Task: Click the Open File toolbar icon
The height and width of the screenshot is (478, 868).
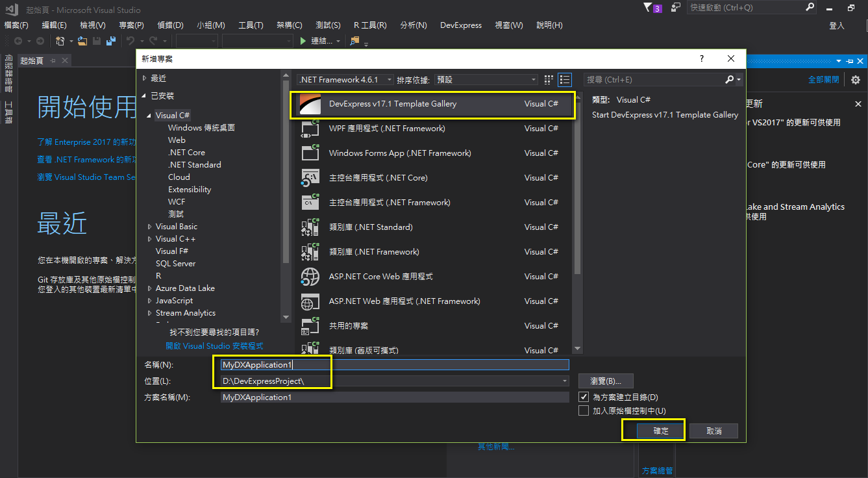Action: (x=82, y=41)
